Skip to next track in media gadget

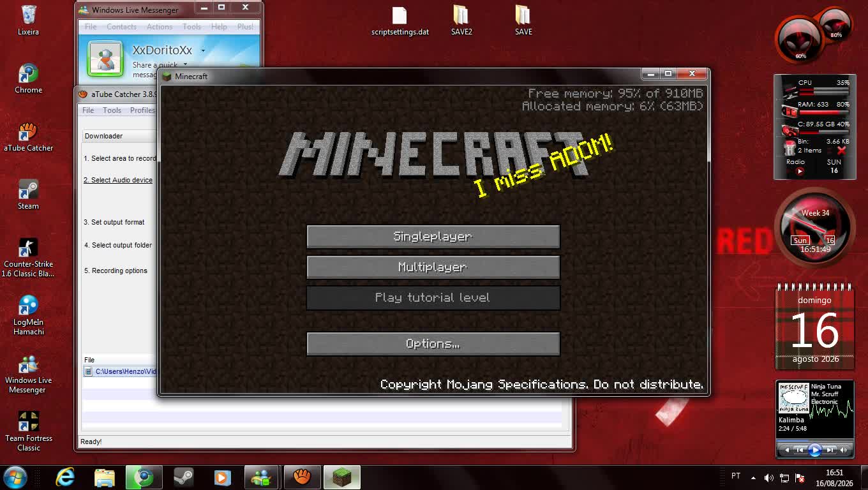830,450
